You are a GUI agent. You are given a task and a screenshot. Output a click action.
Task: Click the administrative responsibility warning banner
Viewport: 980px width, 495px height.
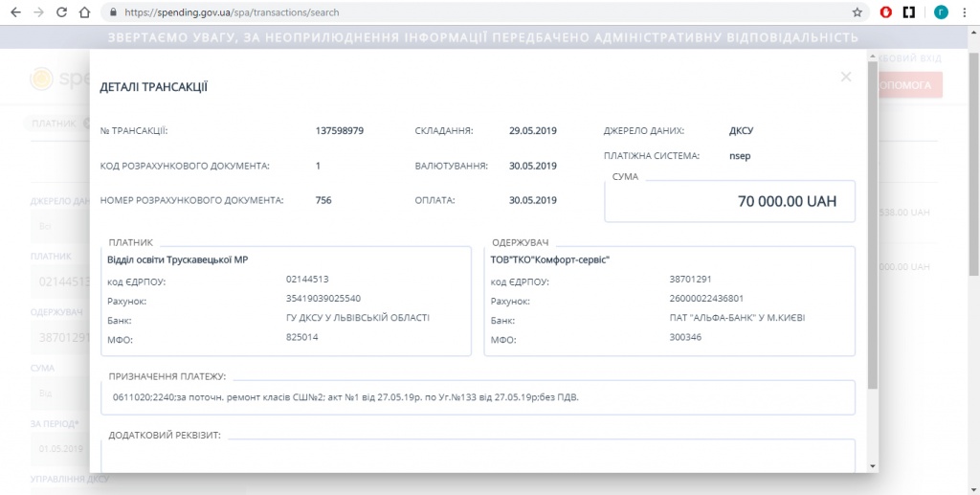pos(482,37)
